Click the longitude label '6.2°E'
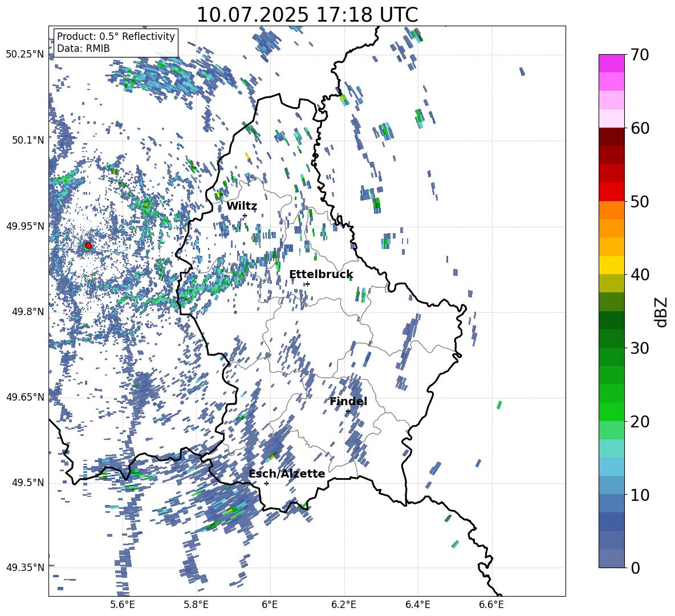The width and height of the screenshot is (675, 616). (x=344, y=605)
